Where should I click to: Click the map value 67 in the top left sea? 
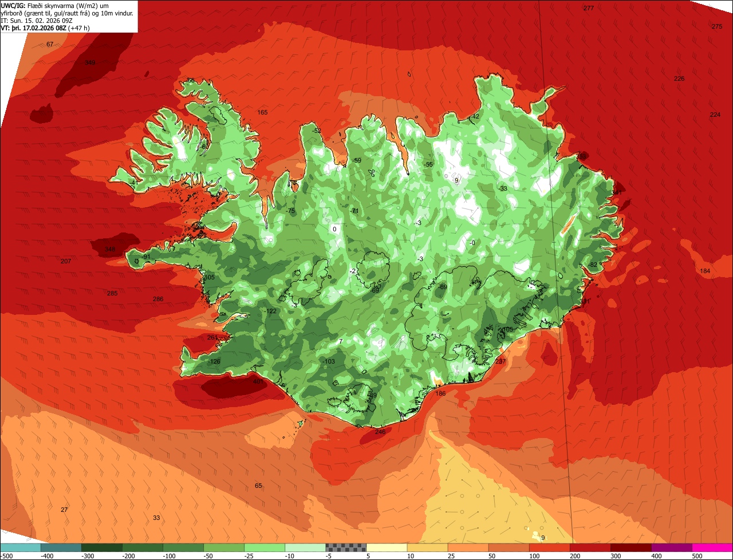[50, 45]
